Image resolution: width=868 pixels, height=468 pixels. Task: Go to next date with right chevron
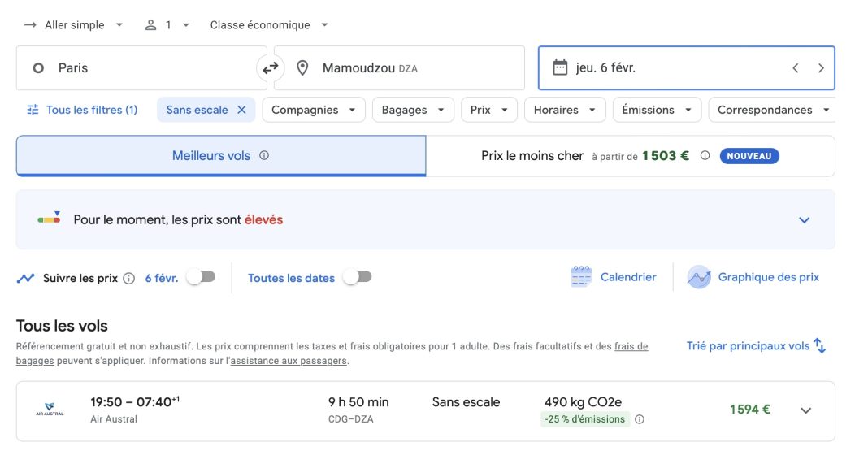tap(821, 68)
